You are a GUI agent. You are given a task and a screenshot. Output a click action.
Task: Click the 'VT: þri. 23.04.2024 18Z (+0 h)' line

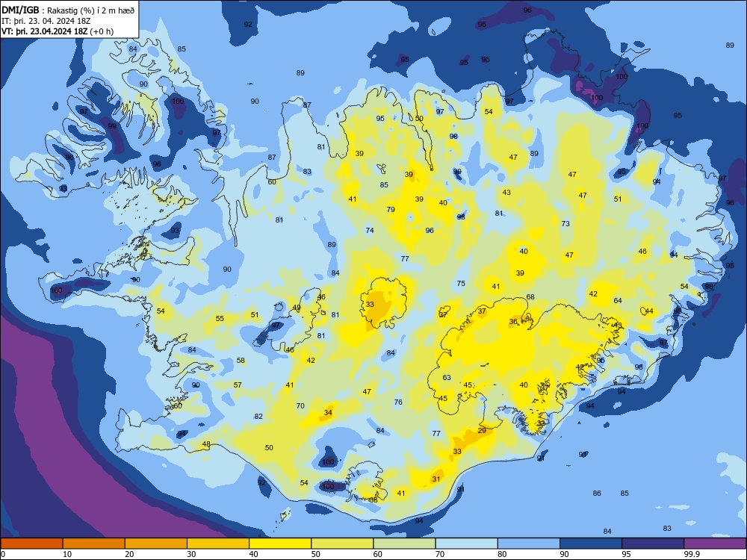click(x=58, y=31)
